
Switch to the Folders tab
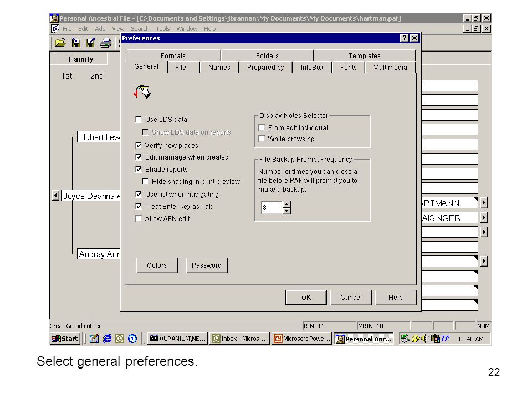pyautogui.click(x=267, y=55)
